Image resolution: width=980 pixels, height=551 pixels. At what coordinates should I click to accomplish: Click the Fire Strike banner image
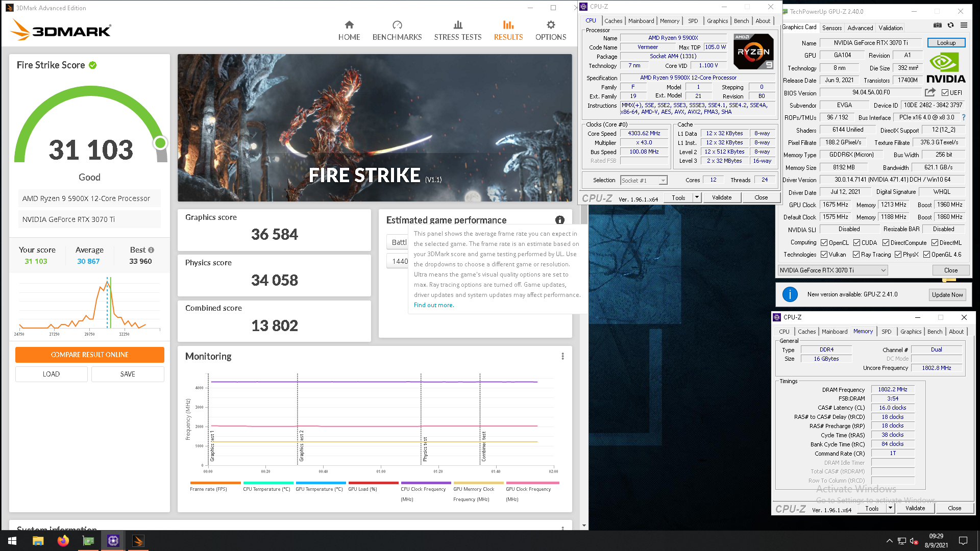point(375,128)
